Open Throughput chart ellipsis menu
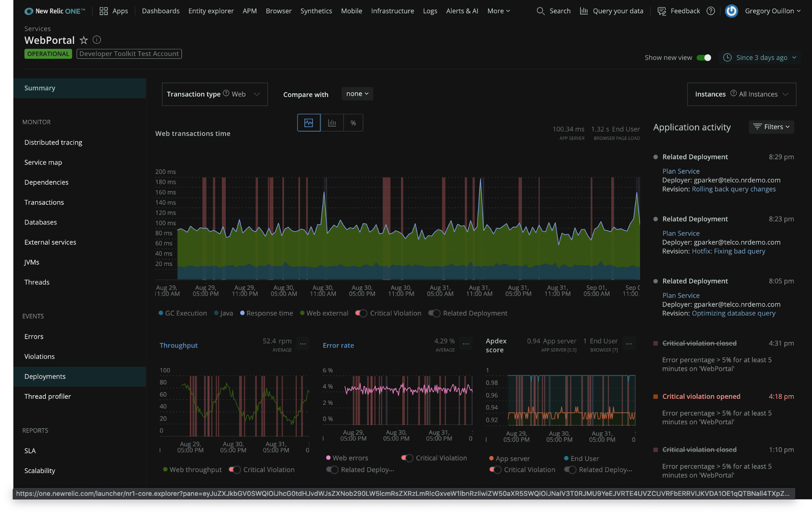The width and height of the screenshot is (812, 515). pos(303,344)
